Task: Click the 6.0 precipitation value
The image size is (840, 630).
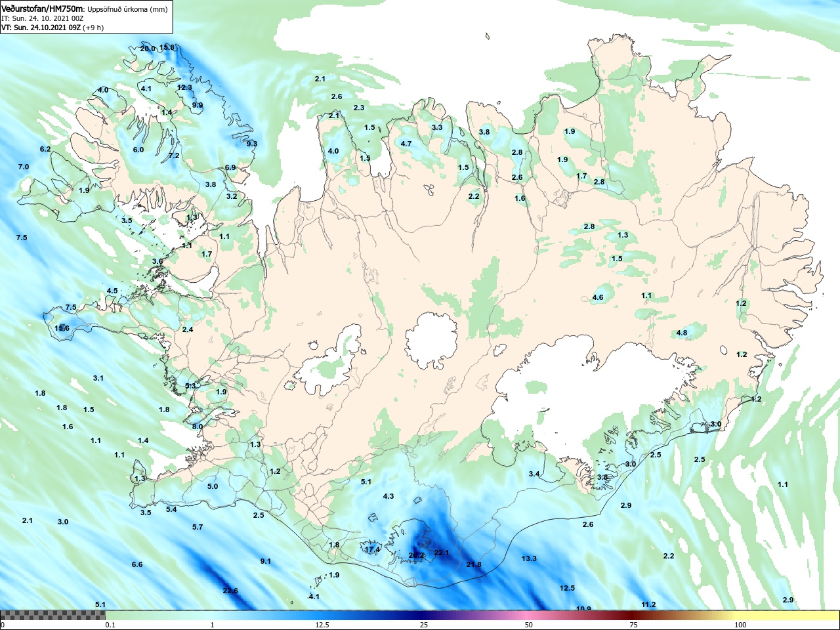Action: tap(138, 150)
